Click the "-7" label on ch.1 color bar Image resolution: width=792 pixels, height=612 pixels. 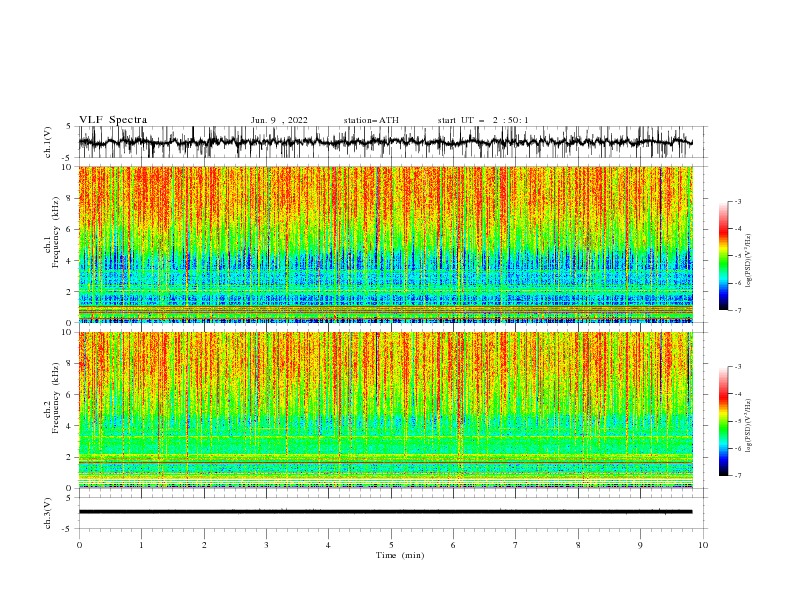(738, 311)
